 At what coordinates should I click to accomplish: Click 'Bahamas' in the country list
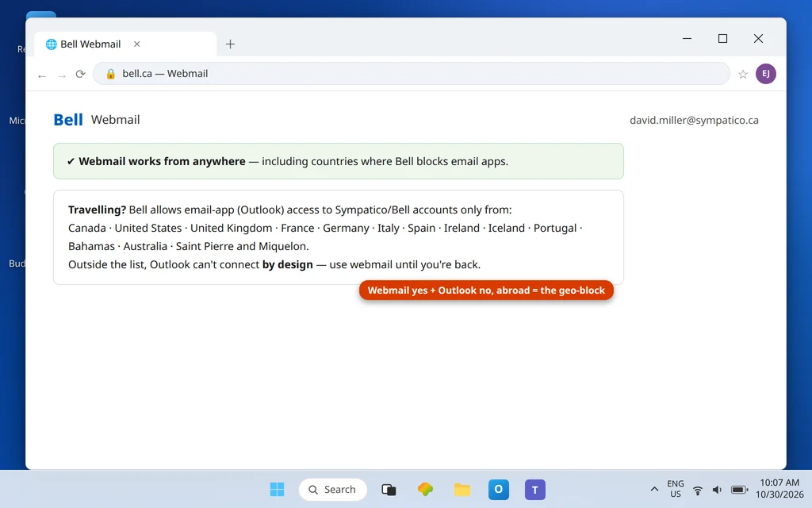(x=92, y=246)
